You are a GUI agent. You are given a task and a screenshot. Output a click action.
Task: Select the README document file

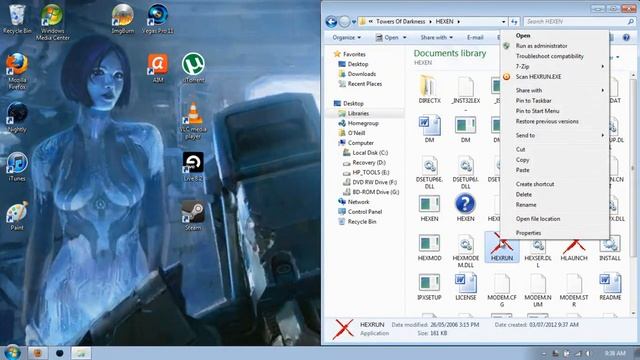[x=610, y=287]
